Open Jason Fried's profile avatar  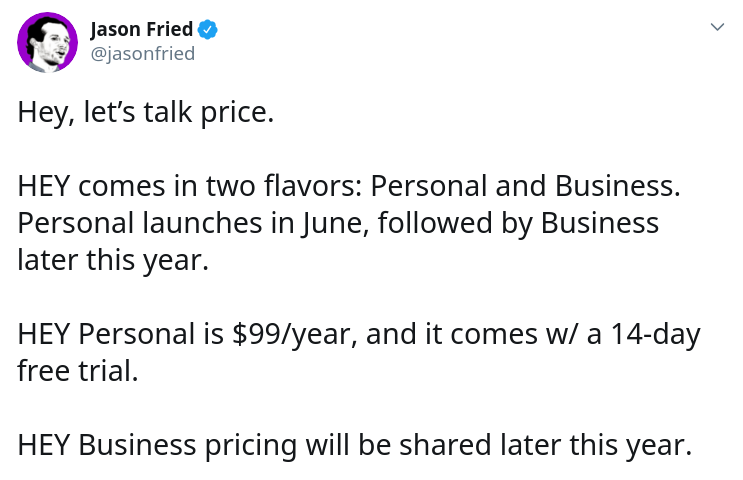[x=47, y=42]
